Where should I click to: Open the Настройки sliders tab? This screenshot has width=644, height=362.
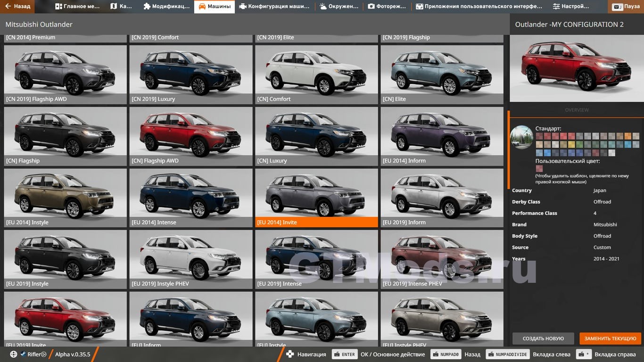[x=571, y=7]
